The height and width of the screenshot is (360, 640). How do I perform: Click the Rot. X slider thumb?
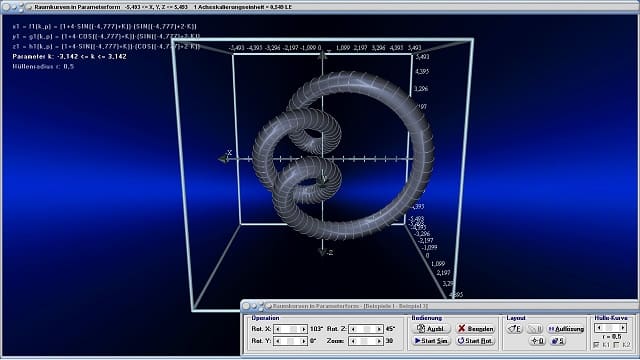click(x=293, y=329)
